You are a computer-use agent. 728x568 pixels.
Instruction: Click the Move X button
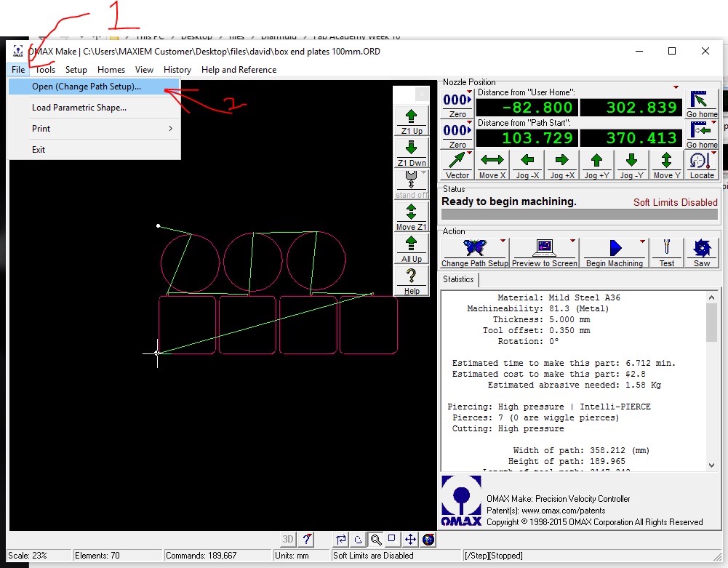tap(492, 165)
